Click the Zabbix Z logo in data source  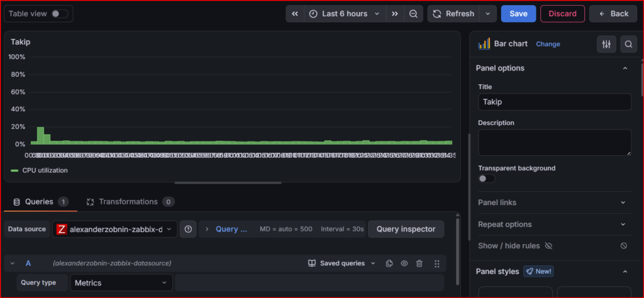tap(62, 229)
